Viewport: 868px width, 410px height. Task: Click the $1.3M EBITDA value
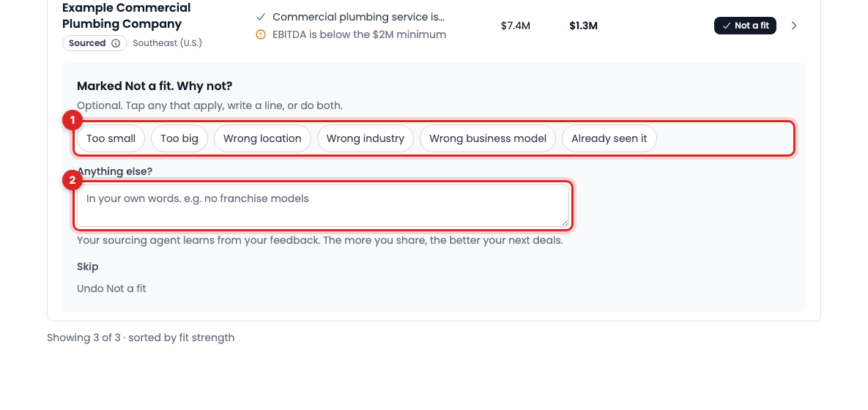[583, 26]
